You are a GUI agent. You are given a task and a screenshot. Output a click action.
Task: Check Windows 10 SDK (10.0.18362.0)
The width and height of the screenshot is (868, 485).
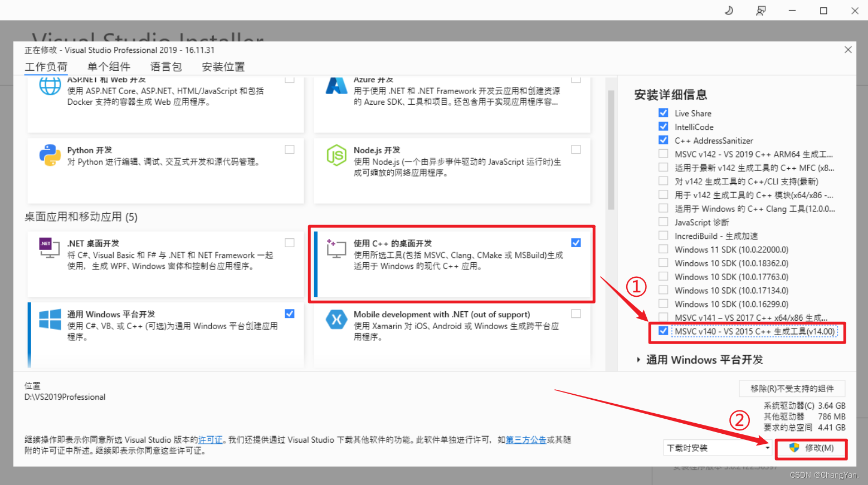(663, 263)
